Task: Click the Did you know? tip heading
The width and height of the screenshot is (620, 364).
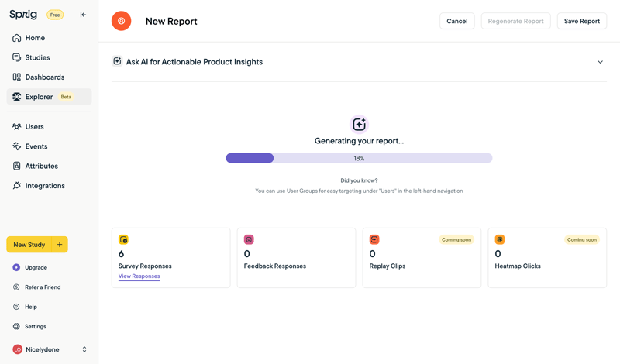Action: 359,180
